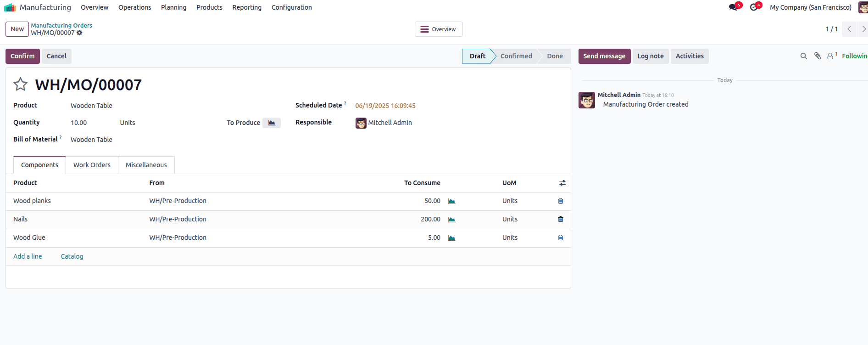Viewport: 868px width, 345px height.
Task: Mark order as favorite with star
Action: click(x=20, y=85)
